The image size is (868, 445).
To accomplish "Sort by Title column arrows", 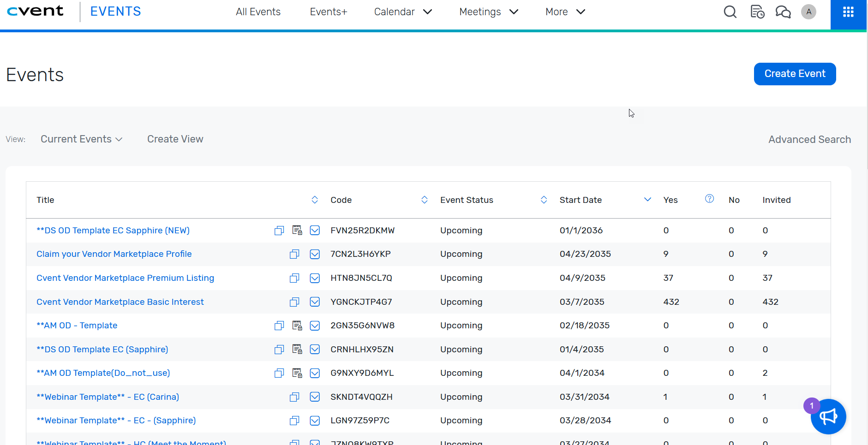I will click(x=315, y=200).
